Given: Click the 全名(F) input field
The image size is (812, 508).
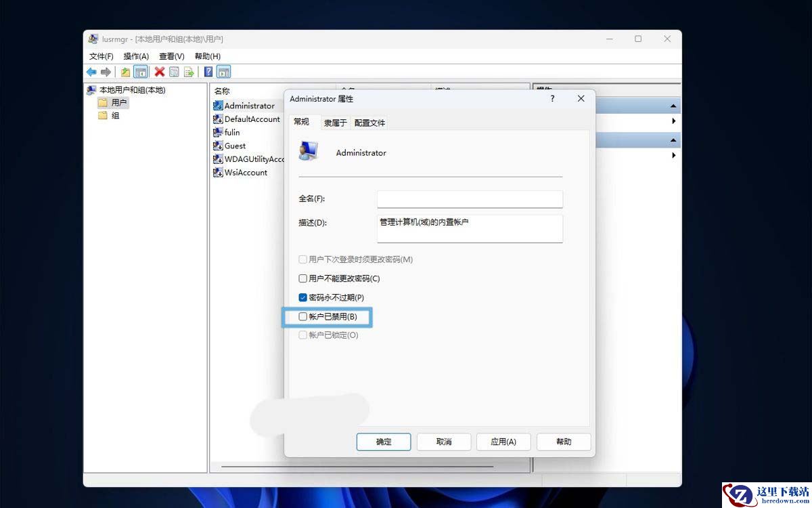Looking at the screenshot, I should tap(470, 199).
